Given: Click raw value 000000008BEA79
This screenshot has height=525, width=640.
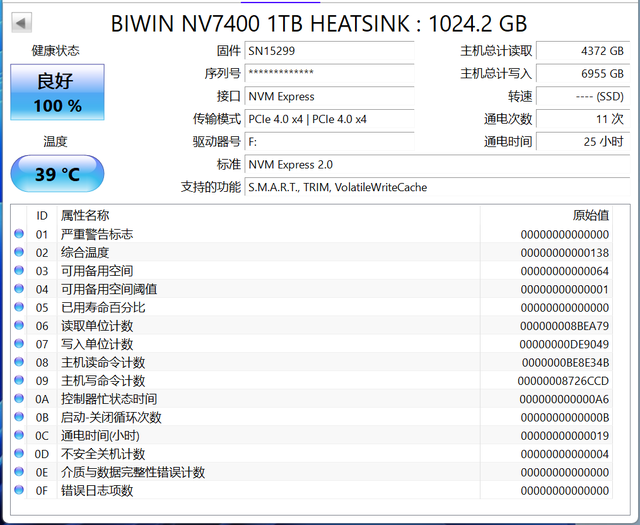Looking at the screenshot, I should (564, 326).
